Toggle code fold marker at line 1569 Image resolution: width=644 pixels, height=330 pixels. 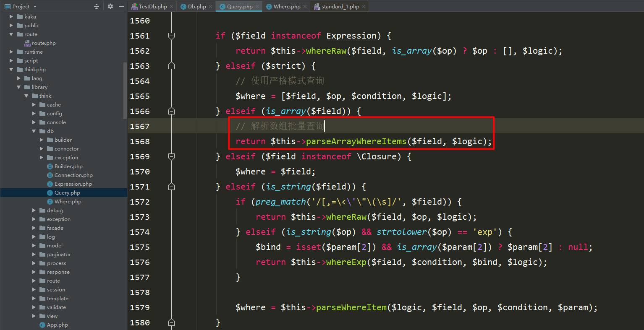pyautogui.click(x=171, y=156)
